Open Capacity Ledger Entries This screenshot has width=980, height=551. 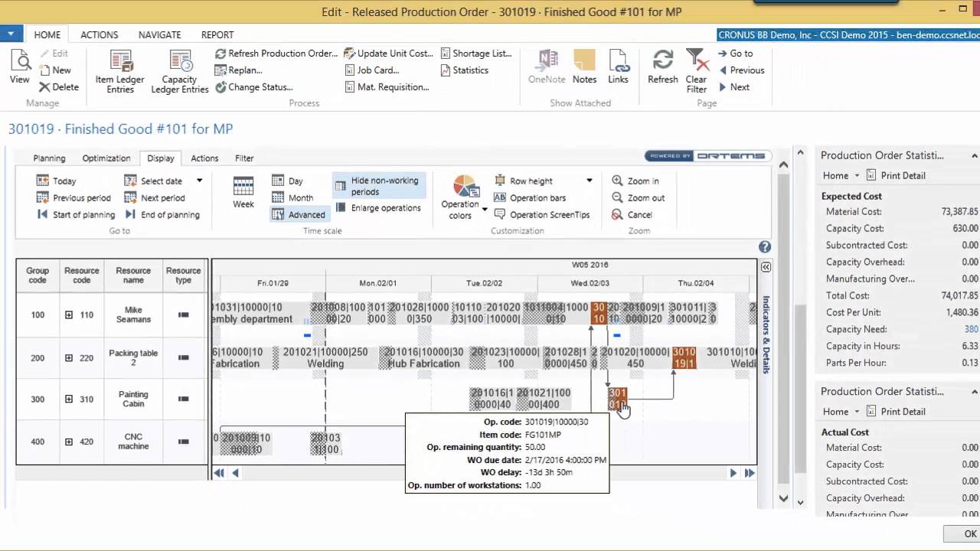180,73
